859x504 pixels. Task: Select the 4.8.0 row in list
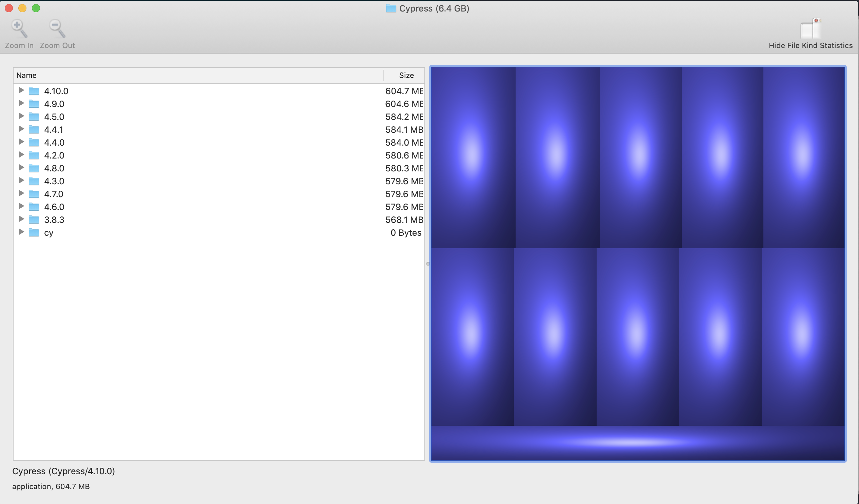[x=54, y=168]
